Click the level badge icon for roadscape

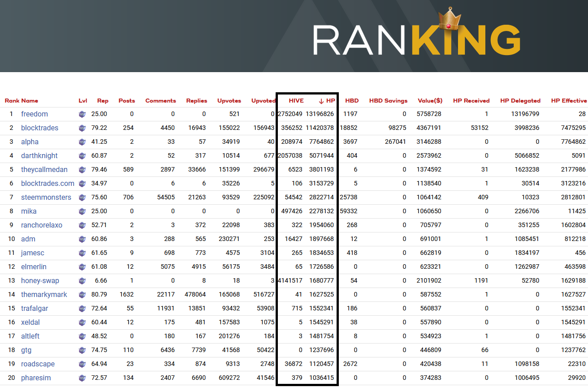pos(82,364)
